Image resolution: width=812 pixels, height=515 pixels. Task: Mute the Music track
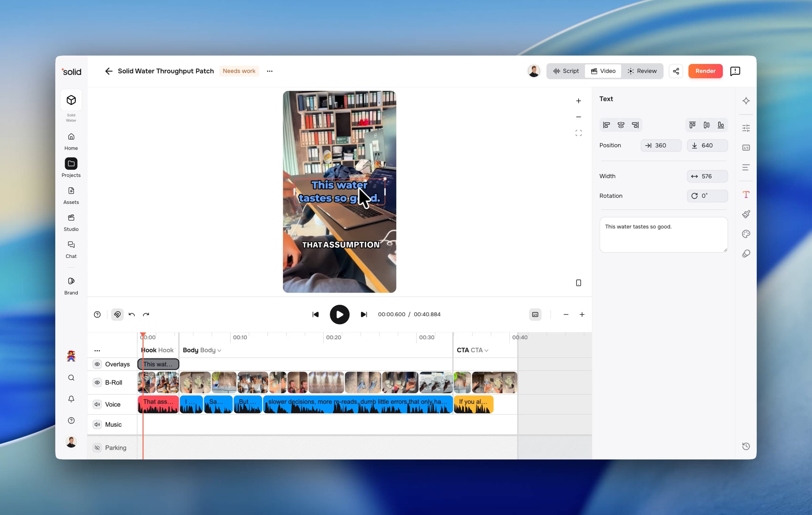[97, 425]
